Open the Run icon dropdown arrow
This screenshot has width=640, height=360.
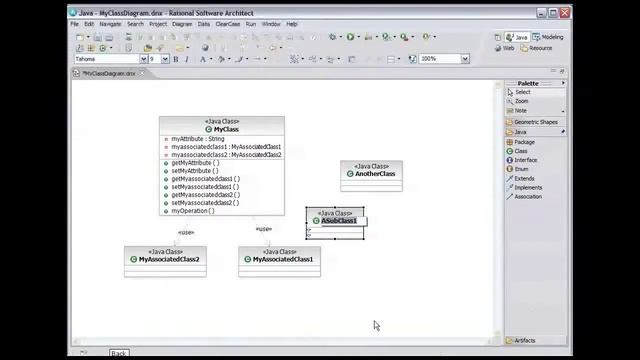click(x=358, y=37)
